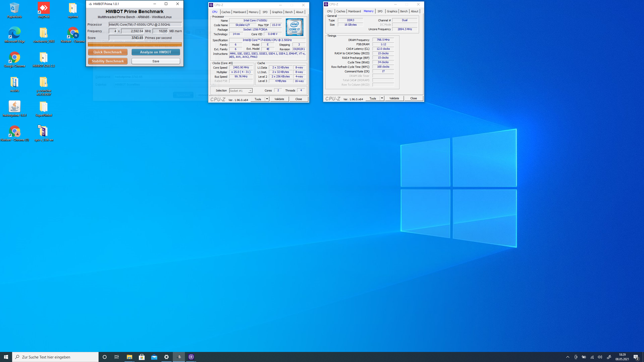The width and height of the screenshot is (644, 362).
Task: Launch Google Chrome desktop shortcut
Action: (14, 59)
